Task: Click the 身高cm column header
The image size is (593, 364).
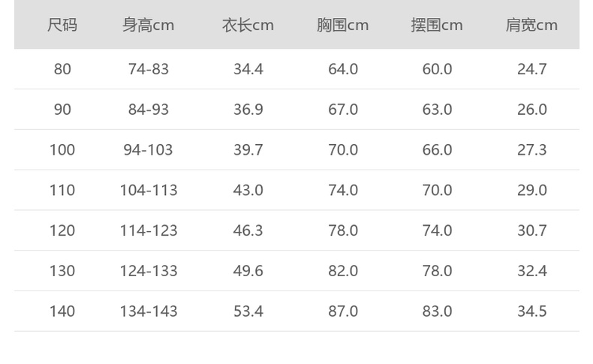Action: 148,25
